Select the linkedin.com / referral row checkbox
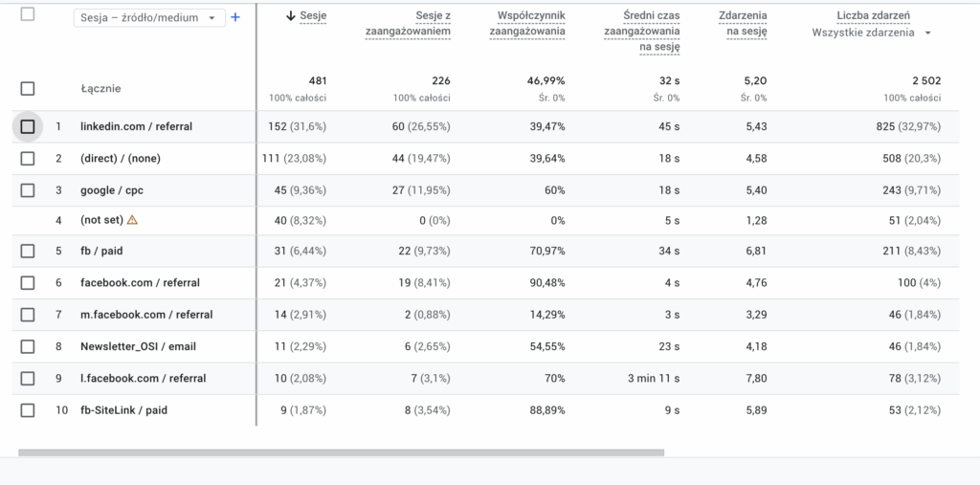The image size is (980, 485). pos(28,126)
